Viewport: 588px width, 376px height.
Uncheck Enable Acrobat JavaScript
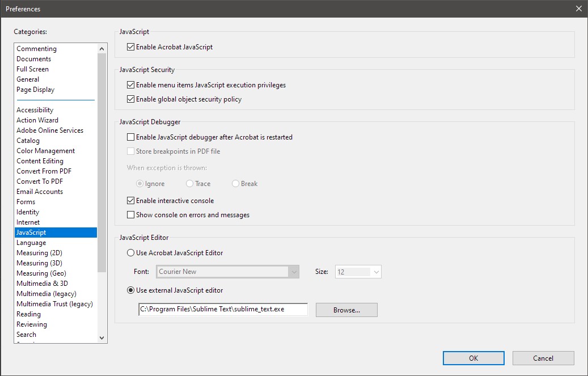pyautogui.click(x=130, y=47)
